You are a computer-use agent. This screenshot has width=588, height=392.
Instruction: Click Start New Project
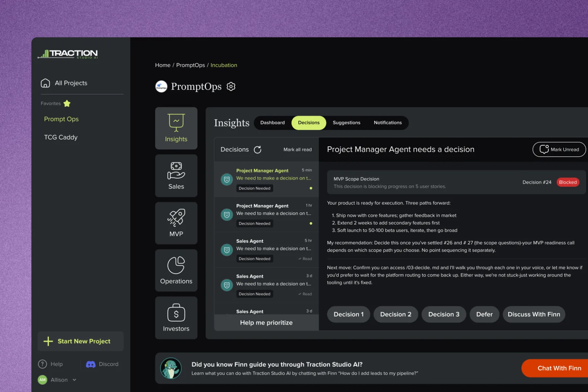(x=81, y=341)
